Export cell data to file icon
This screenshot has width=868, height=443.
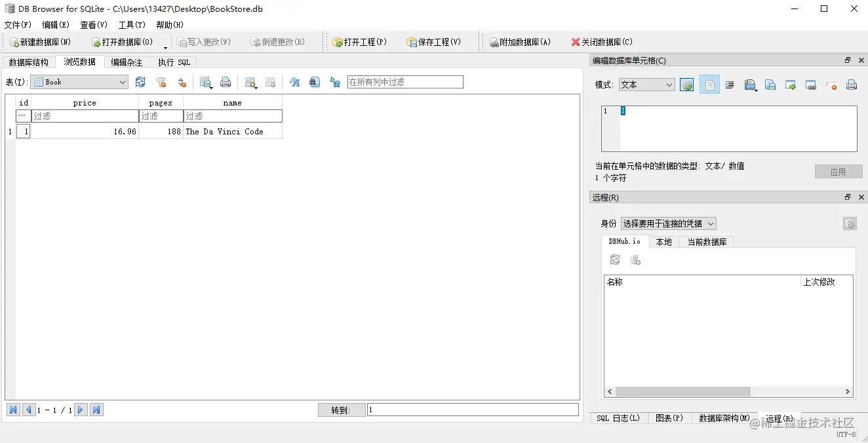point(770,85)
